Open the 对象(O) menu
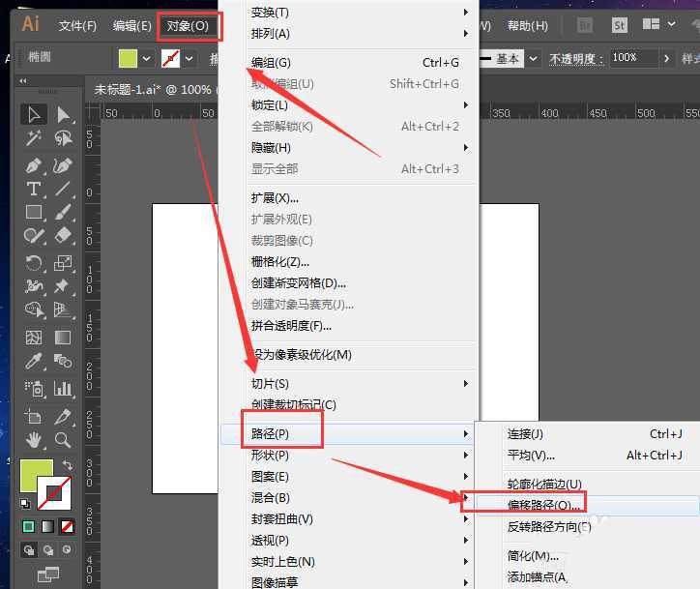This screenshot has height=589, width=700. pos(188,25)
